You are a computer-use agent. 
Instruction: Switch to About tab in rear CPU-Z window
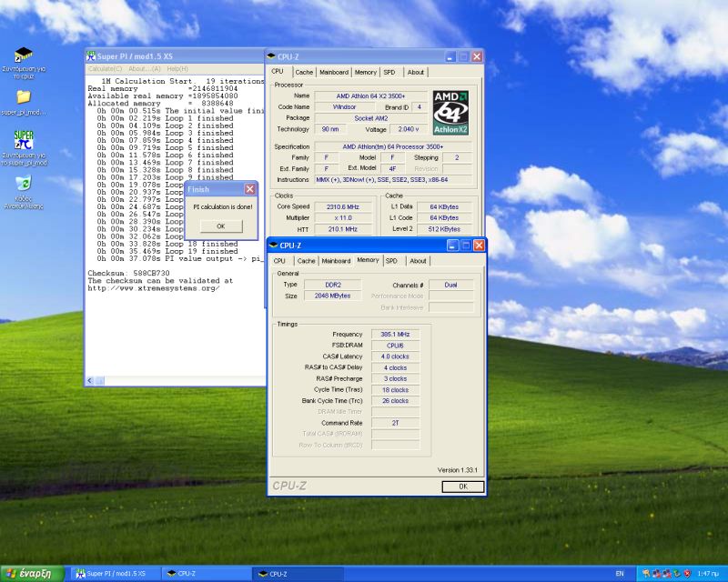416,73
